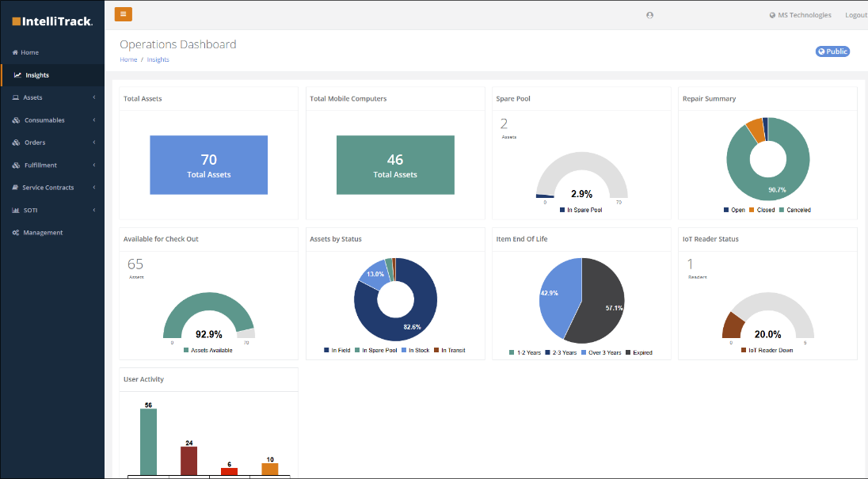The height and width of the screenshot is (479, 868).
Task: Toggle 1-2 Years legend in Item End Of Life
Action: pyautogui.click(x=525, y=353)
